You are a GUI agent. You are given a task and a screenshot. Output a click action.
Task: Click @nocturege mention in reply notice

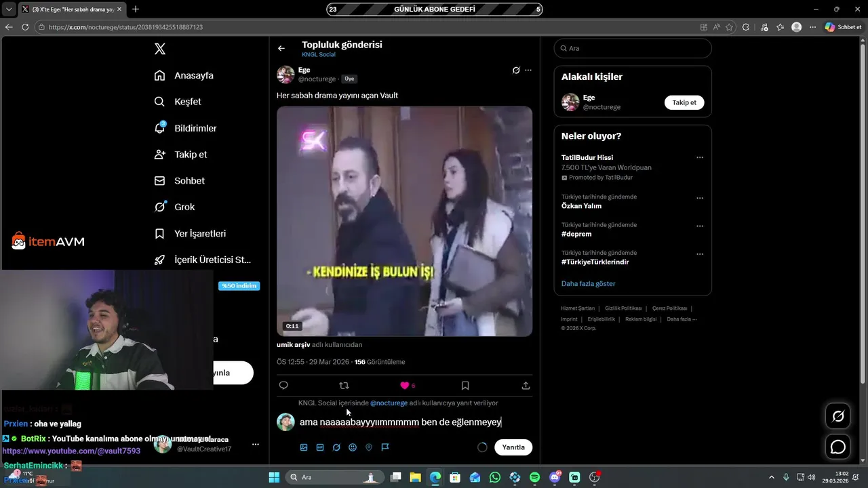[x=389, y=403]
